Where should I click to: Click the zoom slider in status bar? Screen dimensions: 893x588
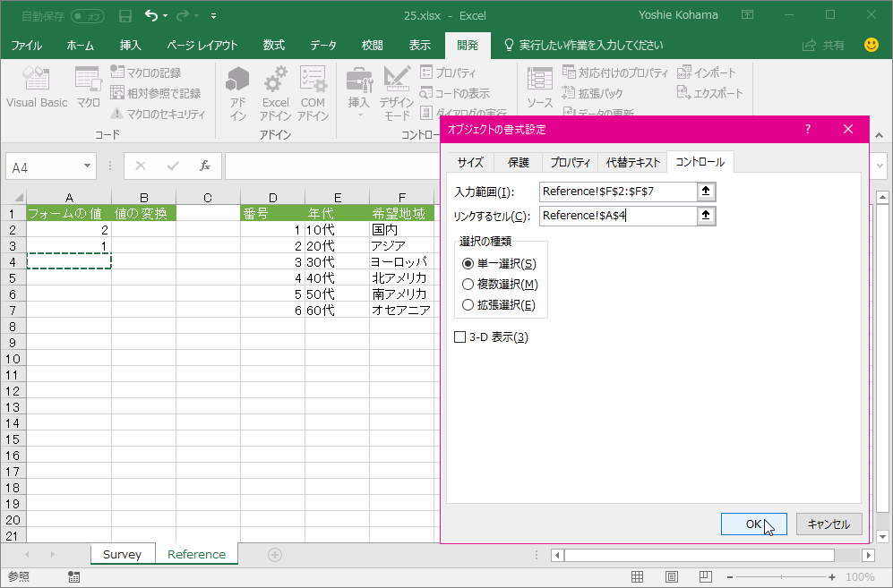tap(781, 576)
